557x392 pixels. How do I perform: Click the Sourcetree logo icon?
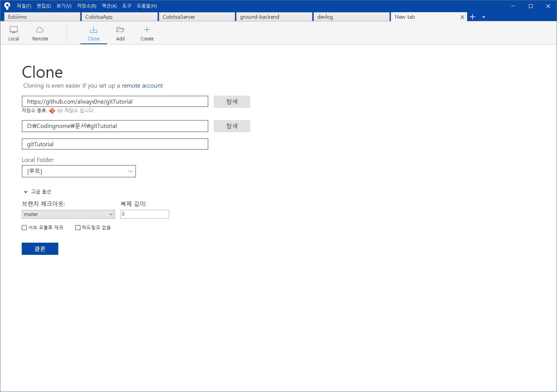click(7, 6)
